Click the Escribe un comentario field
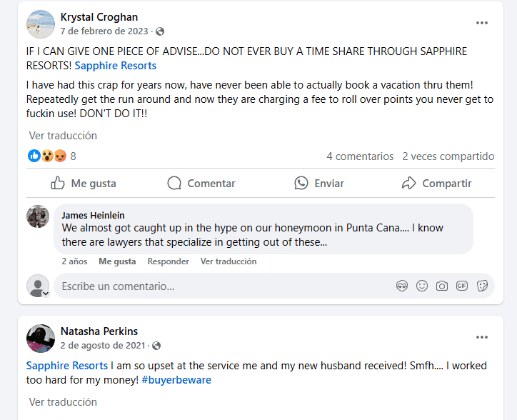Image resolution: width=517 pixels, height=420 pixels. (214, 286)
